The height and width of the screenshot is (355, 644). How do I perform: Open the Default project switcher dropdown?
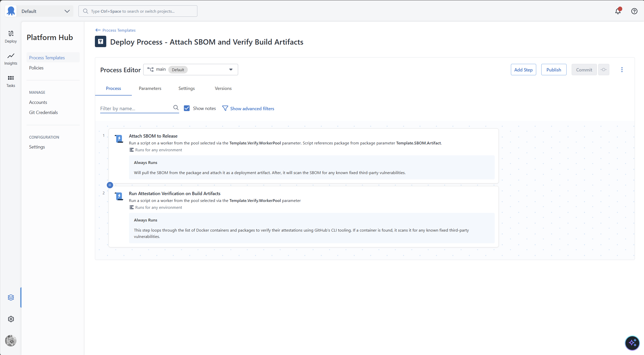point(45,11)
